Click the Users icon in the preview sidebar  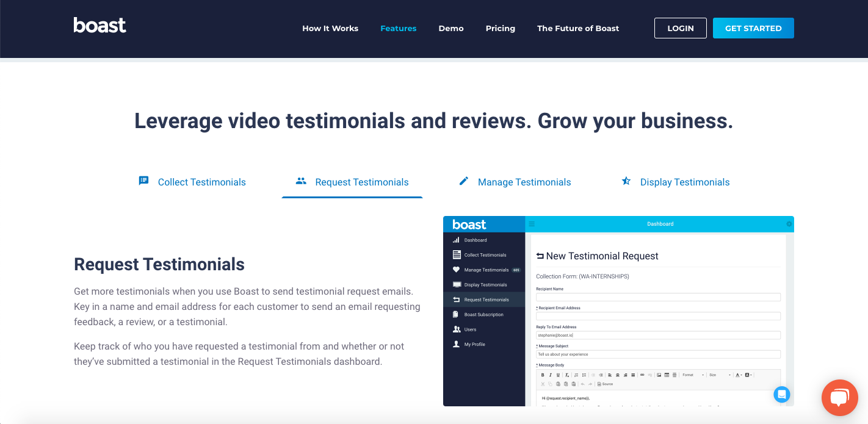pyautogui.click(x=457, y=329)
